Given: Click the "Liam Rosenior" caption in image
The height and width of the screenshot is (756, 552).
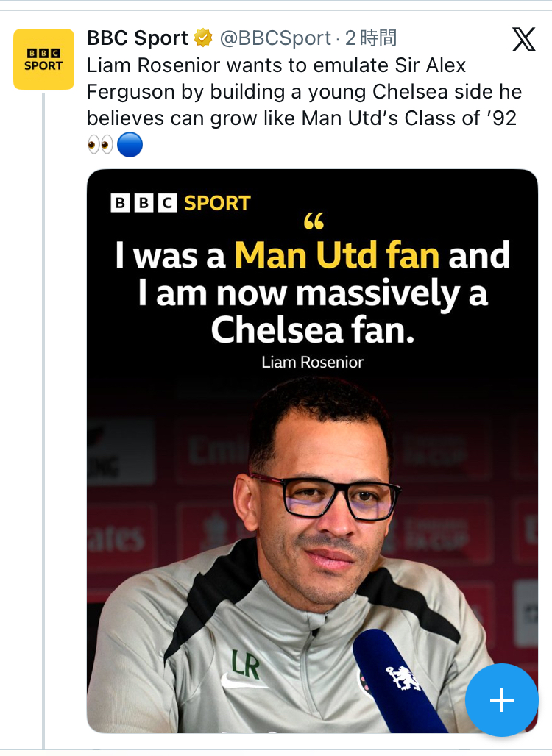Looking at the screenshot, I should (312, 362).
